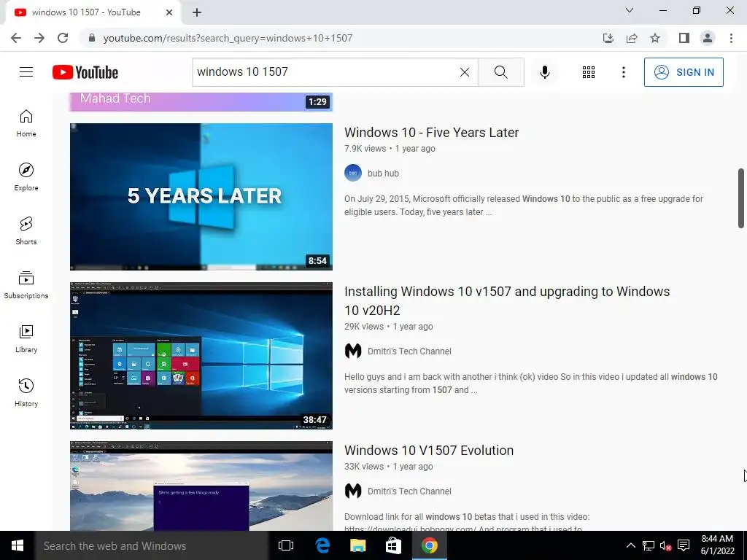Reload the page
The image size is (747, 560).
(63, 38)
